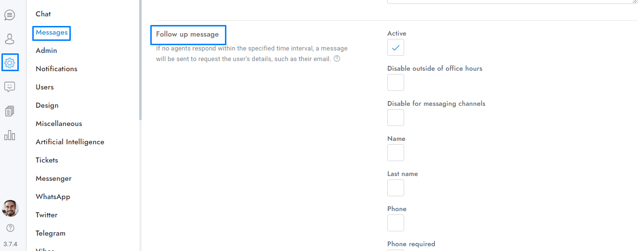Open the conversations chat bubble icon
The image size is (644, 251).
pyautogui.click(x=10, y=15)
